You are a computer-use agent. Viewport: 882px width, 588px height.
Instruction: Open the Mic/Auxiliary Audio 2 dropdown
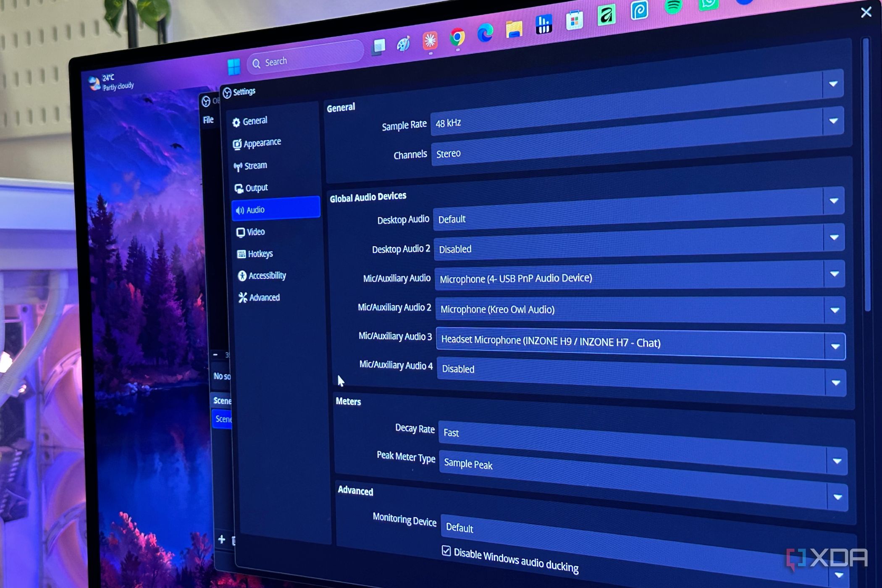coord(640,310)
